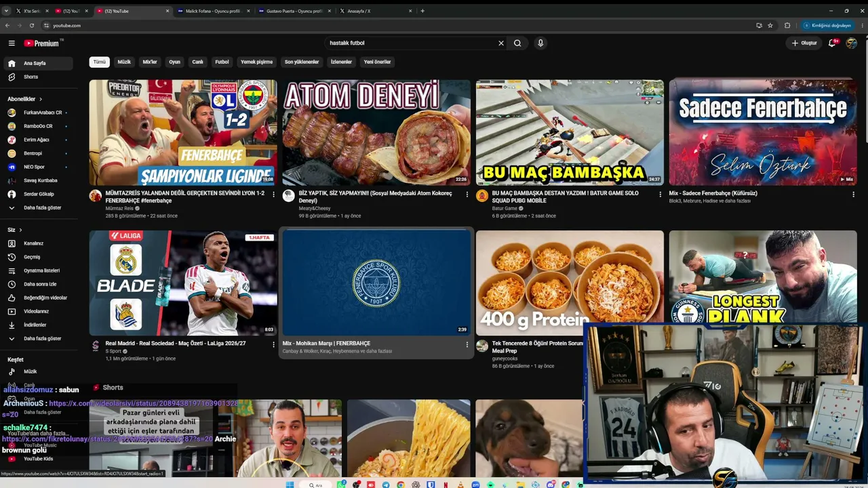868x488 pixels.
Task: Select the Son yüklenenler filter chip
Action: 302,62
